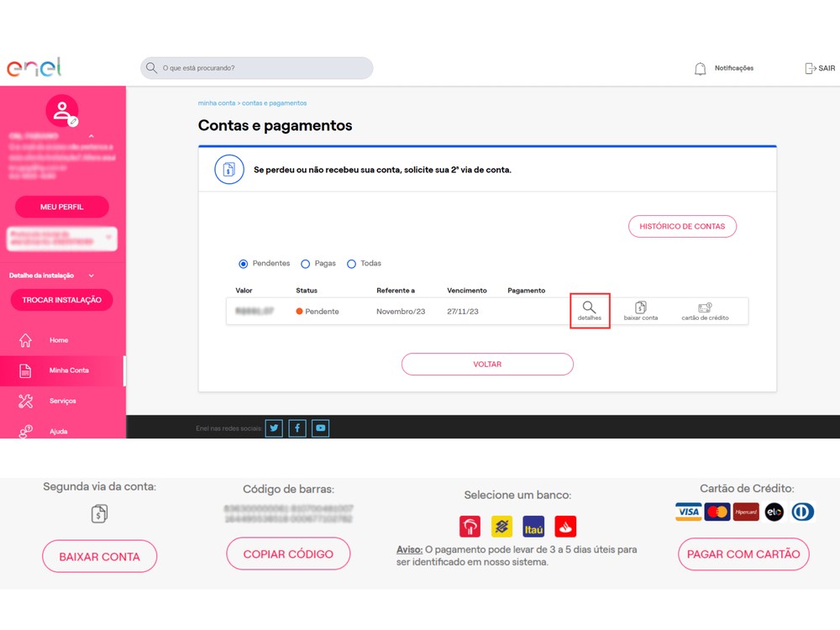Select the Bradesco bank icon
The image size is (840, 630).
click(470, 527)
